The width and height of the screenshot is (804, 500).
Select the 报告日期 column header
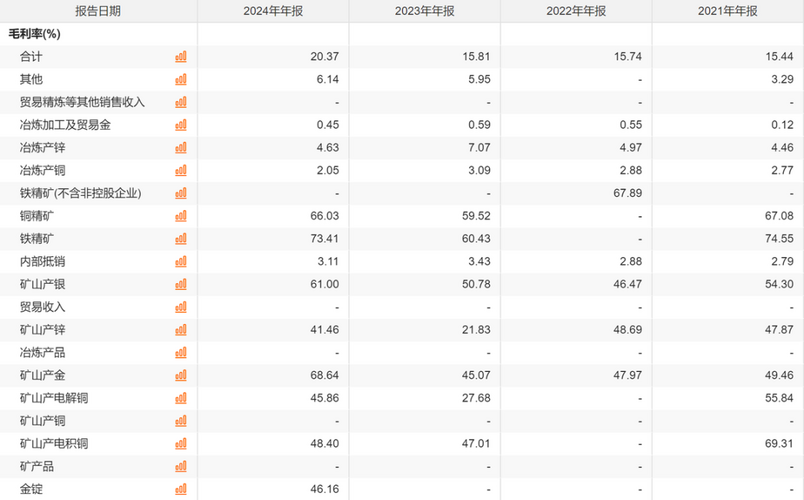[98, 11]
